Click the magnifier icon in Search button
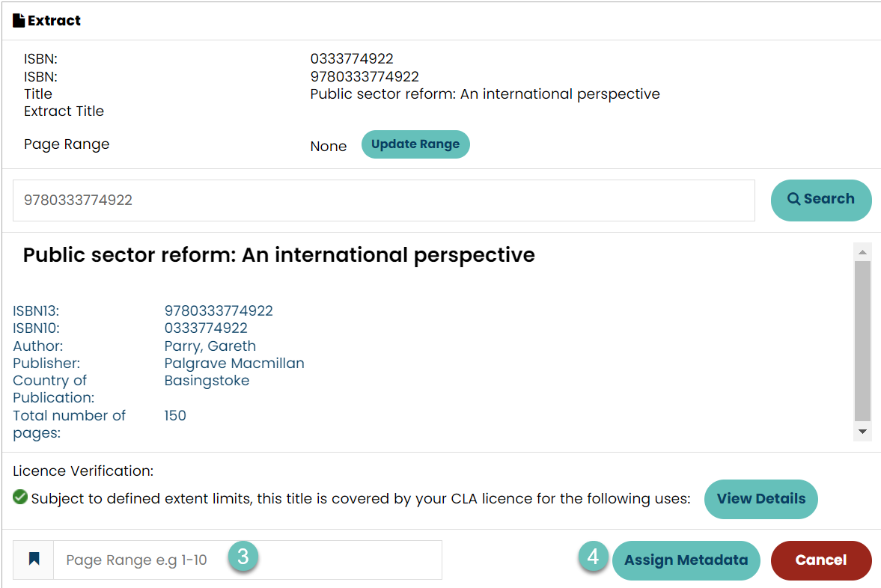This screenshot has width=881, height=588. pos(793,199)
